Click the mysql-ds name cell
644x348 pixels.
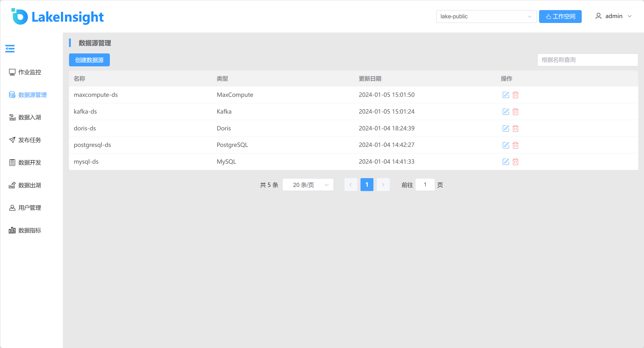pyautogui.click(x=86, y=162)
